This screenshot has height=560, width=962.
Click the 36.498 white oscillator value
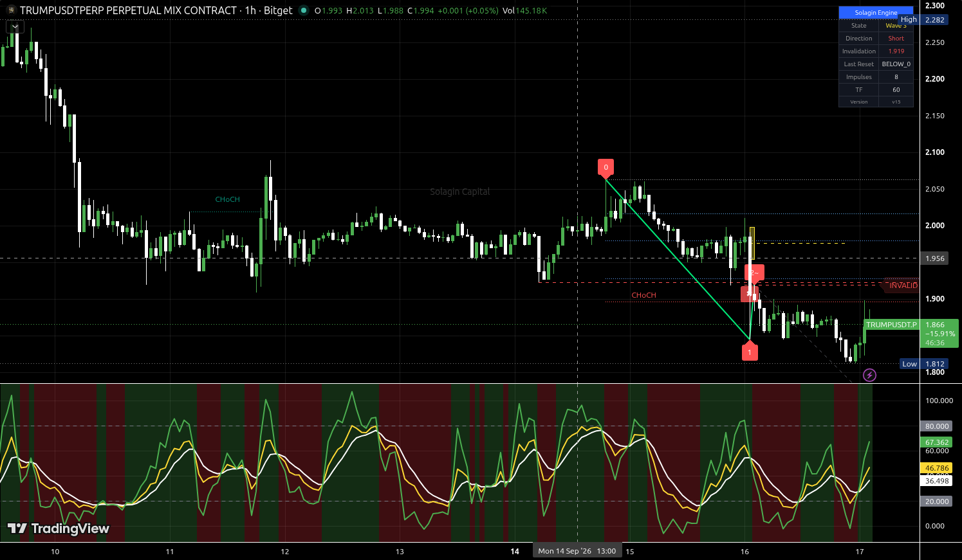[937, 481]
